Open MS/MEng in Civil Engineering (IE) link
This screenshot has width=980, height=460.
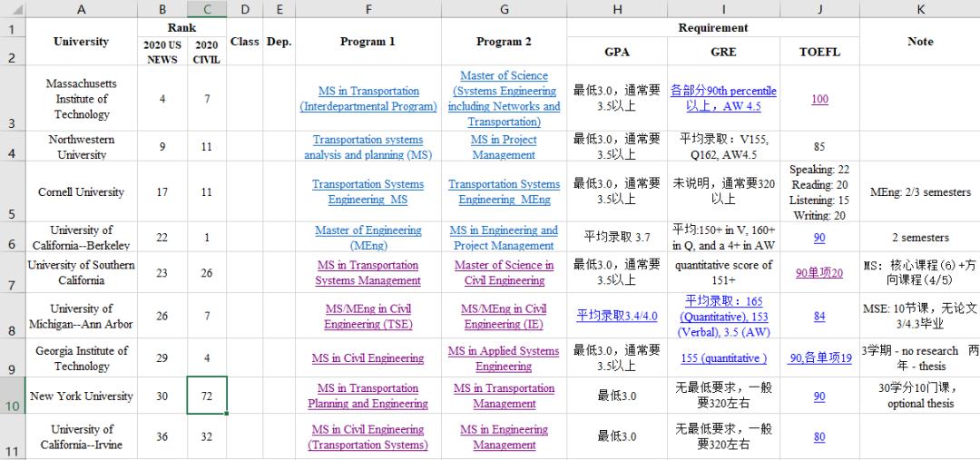click(x=504, y=317)
